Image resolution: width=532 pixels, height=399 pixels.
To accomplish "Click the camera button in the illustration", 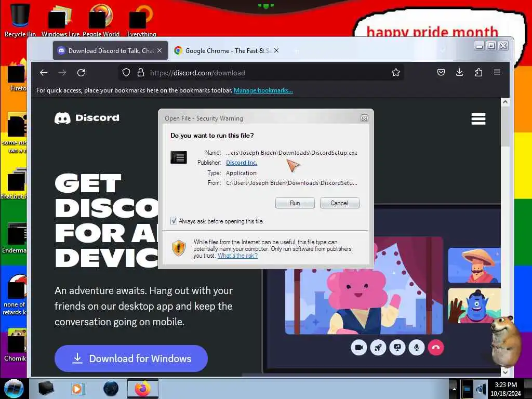I will 358,348.
